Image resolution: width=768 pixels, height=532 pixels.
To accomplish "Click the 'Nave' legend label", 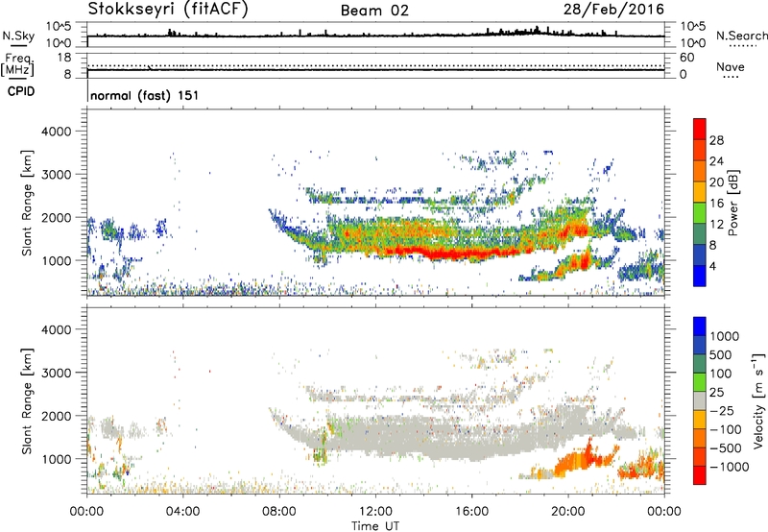I will [x=730, y=66].
